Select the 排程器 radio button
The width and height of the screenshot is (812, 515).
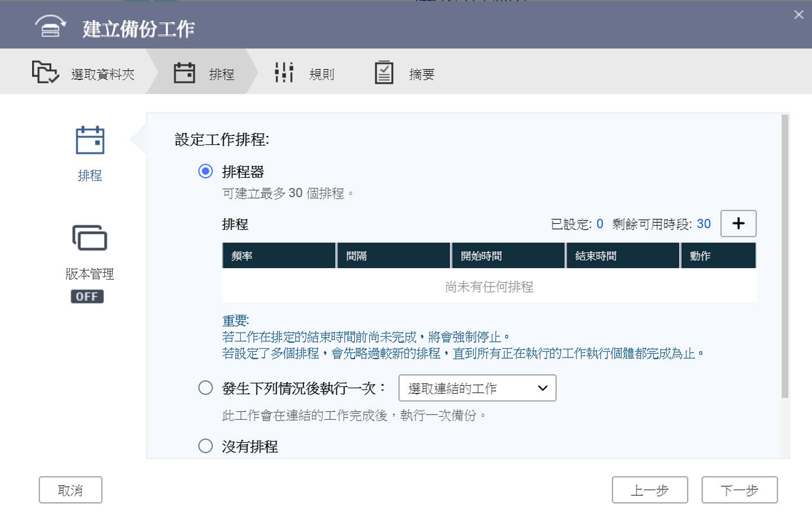(205, 171)
